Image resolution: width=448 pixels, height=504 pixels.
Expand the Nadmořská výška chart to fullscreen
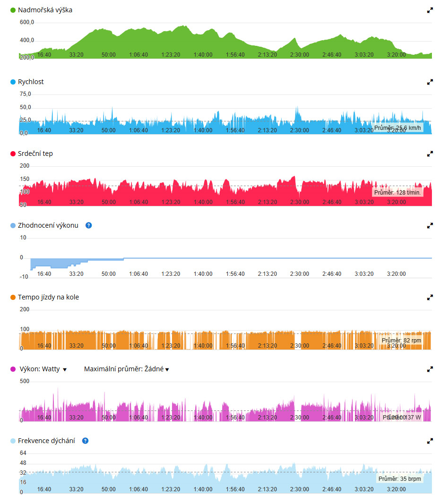coord(430,10)
